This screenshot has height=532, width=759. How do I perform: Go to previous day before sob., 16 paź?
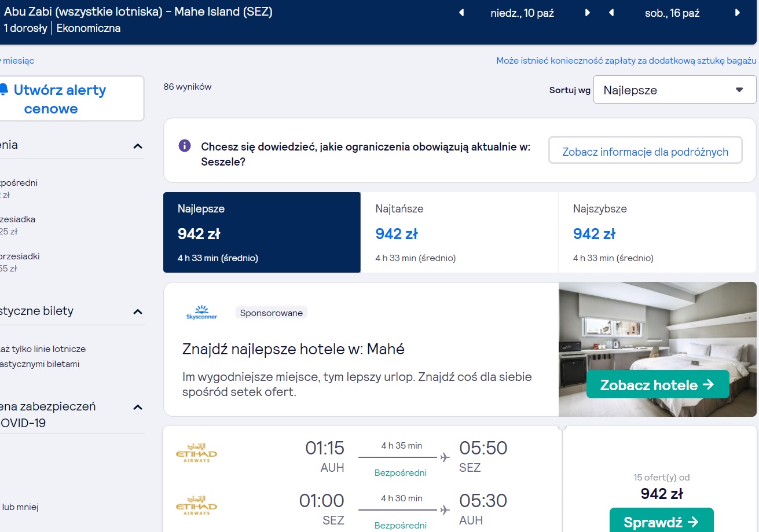point(611,13)
